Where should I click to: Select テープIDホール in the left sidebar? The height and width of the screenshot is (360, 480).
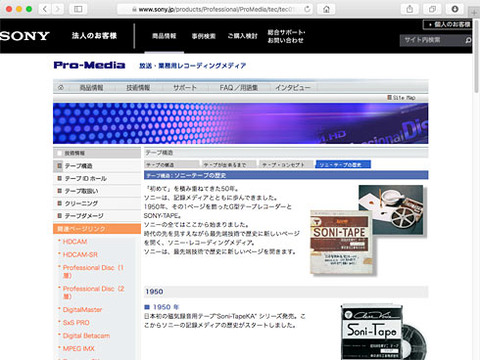[97, 178]
